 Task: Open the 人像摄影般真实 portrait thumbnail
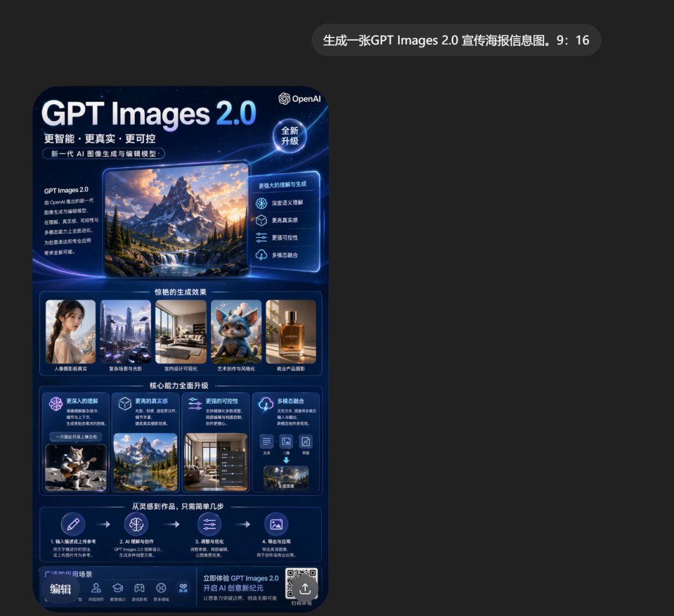71,331
